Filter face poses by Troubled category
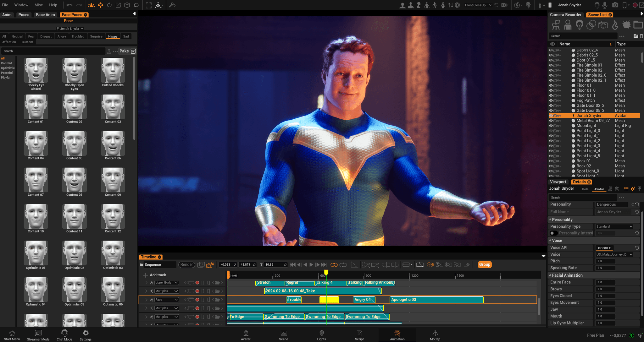 [78, 36]
